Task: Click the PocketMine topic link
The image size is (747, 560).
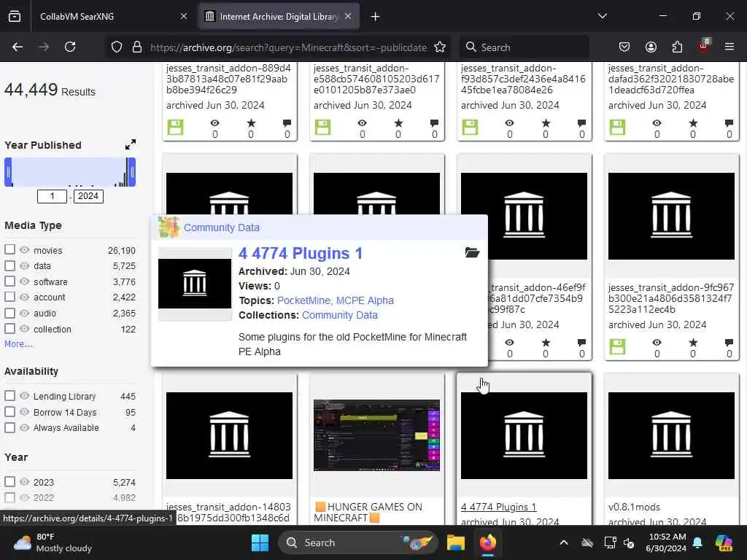Action: (303, 300)
